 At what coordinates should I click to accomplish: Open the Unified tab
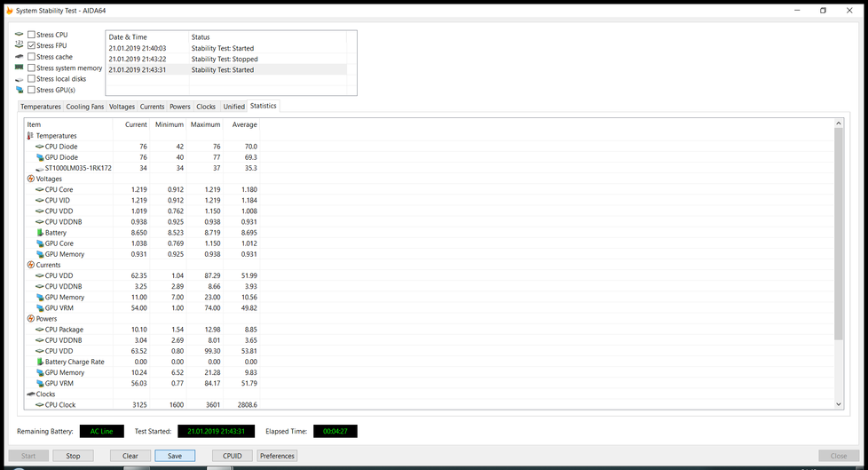(233, 107)
